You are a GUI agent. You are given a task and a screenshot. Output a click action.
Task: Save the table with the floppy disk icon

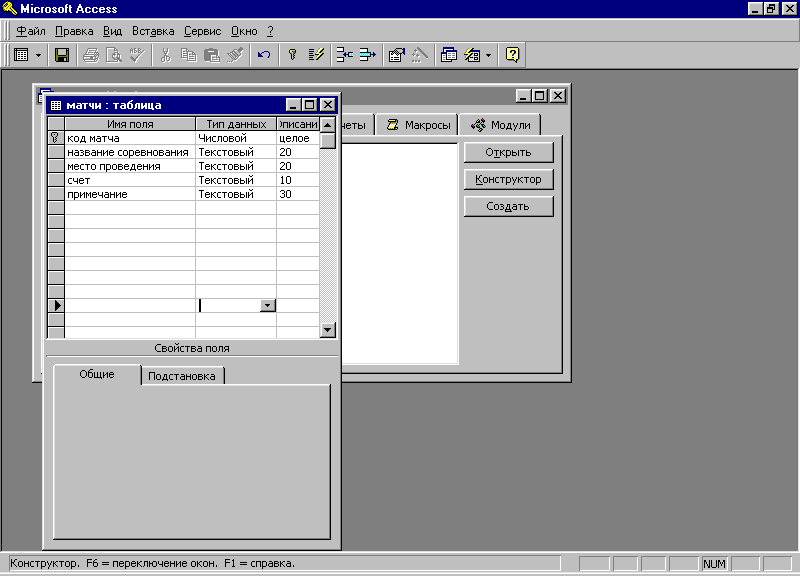[62, 55]
